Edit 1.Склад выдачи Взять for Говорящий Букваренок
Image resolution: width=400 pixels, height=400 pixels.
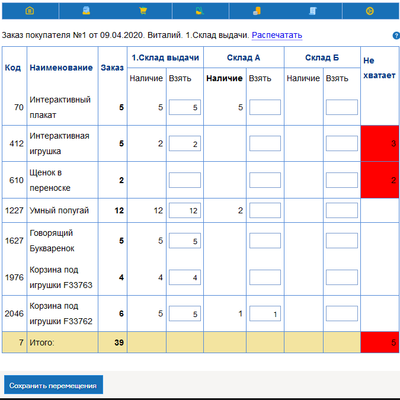tap(185, 241)
